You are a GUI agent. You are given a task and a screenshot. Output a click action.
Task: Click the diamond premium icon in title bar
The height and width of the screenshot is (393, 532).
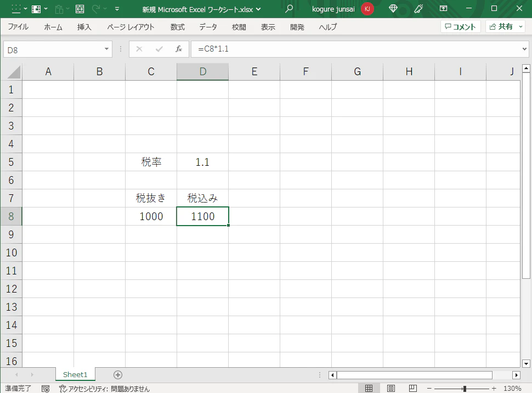(x=393, y=8)
